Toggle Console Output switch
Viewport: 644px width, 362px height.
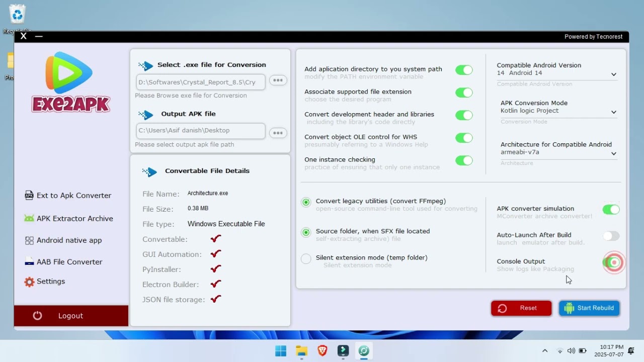point(611,262)
